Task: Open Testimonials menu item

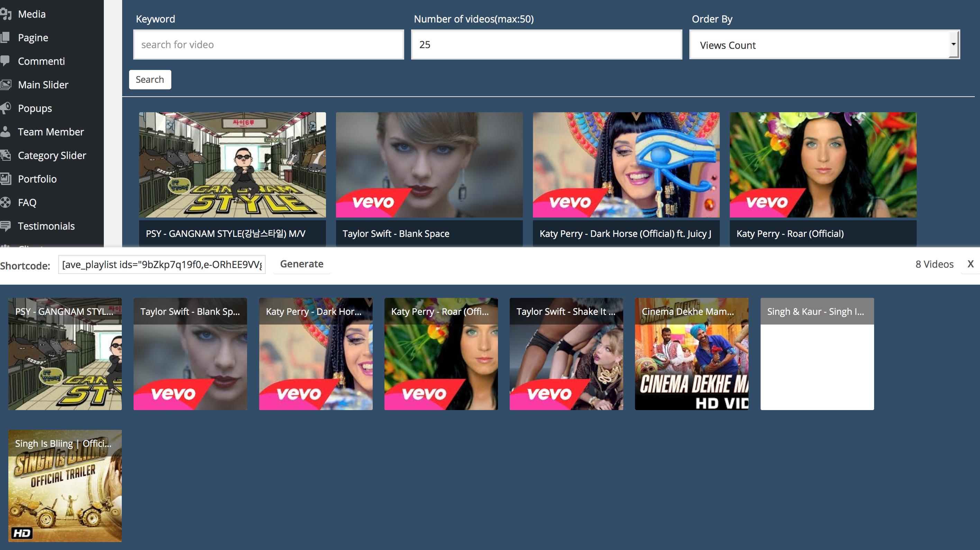Action: tap(46, 226)
